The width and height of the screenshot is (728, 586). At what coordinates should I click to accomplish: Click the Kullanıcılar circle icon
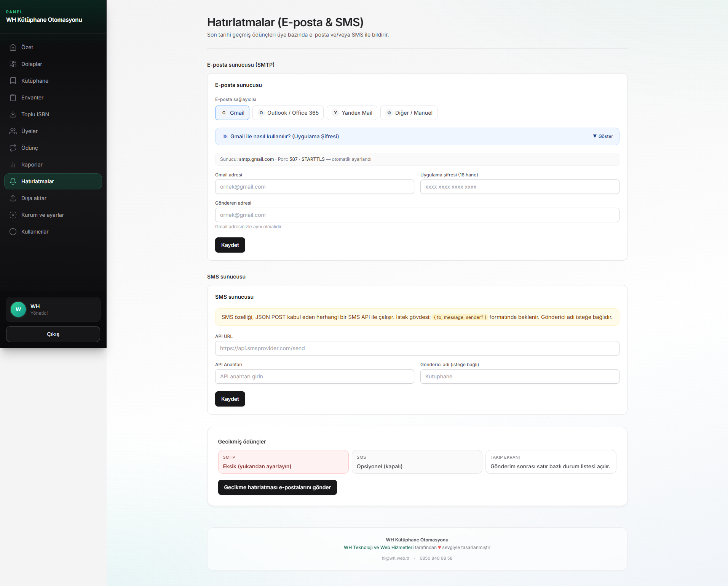[x=13, y=232]
